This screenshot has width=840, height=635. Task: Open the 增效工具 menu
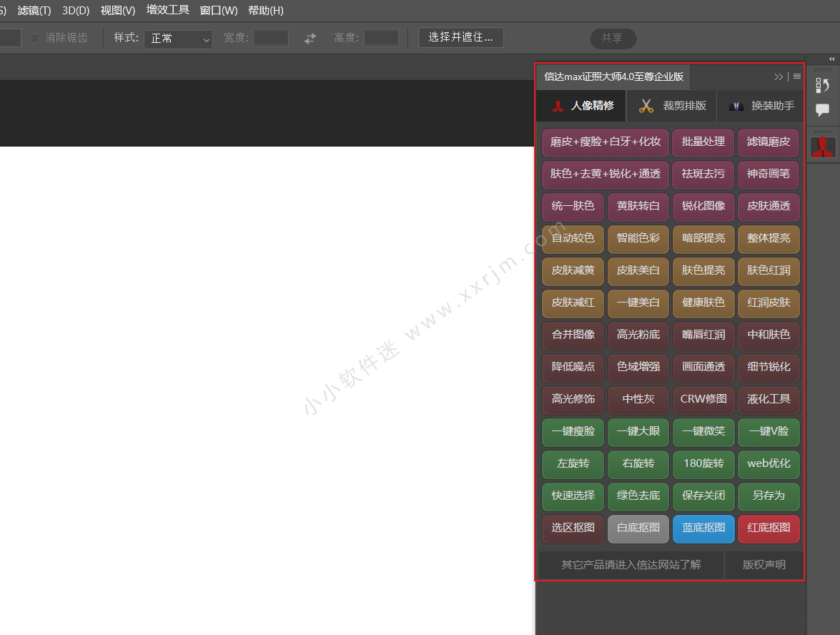[168, 10]
